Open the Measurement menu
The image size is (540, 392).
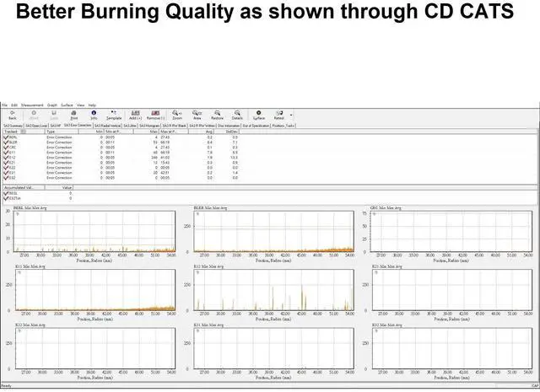coord(32,105)
